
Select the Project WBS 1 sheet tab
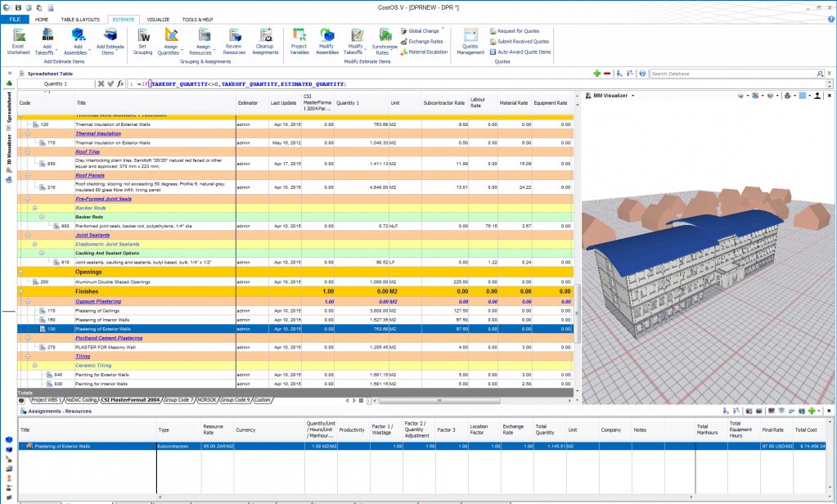point(45,400)
